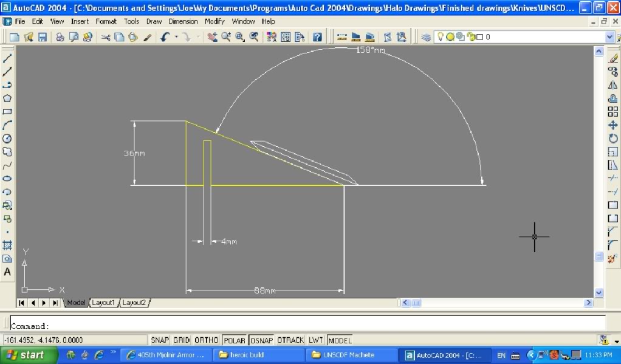Open 405th Mjolnir Armor taskbar window
Image resolution: width=621 pixels, height=364 pixels.
point(166,355)
